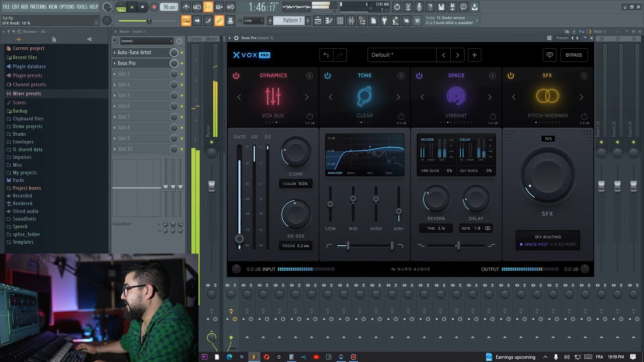Open the TOOLS menu

point(82,7)
